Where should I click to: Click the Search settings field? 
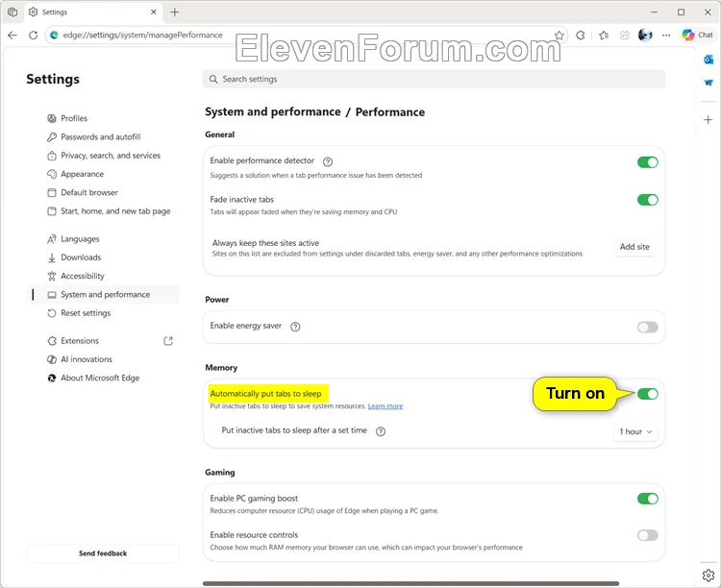435,79
